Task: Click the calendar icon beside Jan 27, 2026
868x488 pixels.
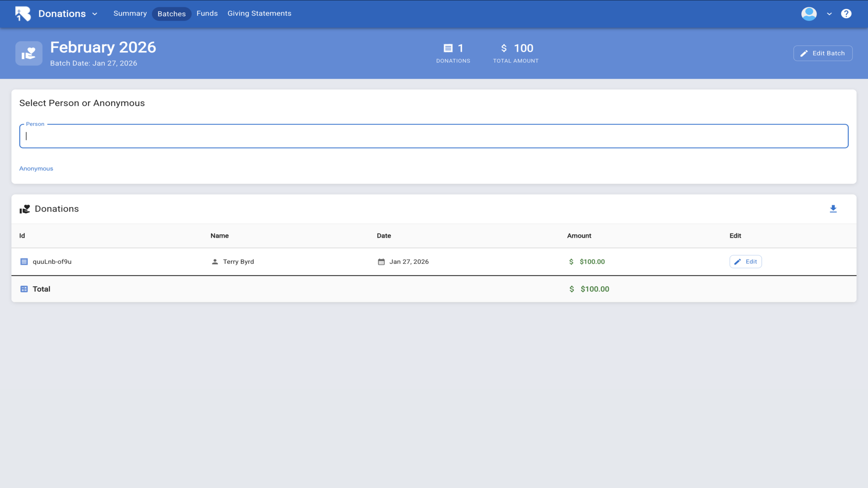Action: pyautogui.click(x=381, y=262)
